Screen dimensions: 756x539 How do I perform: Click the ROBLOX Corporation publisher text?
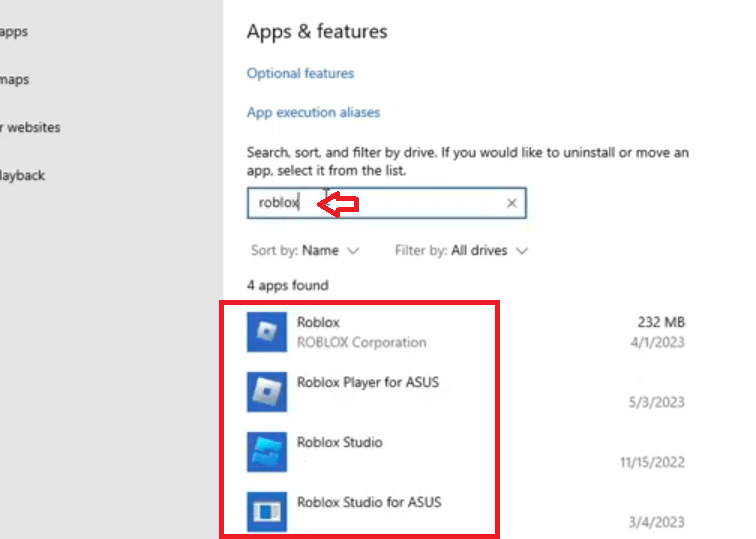click(362, 342)
